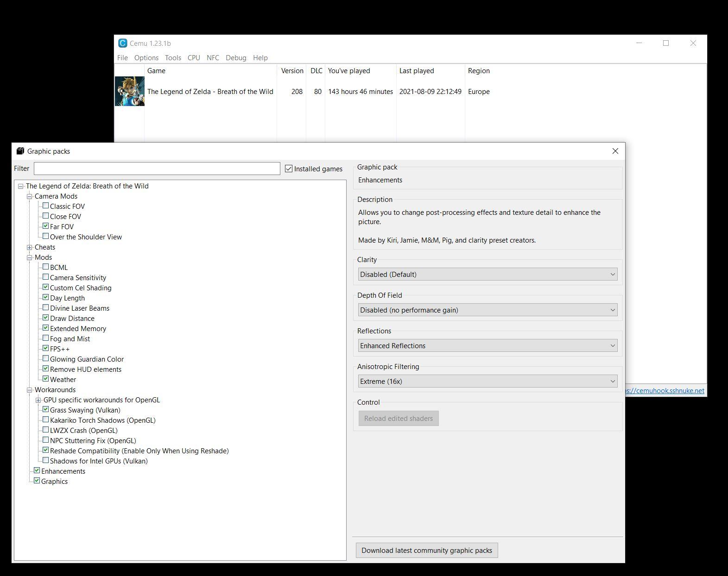Screen dimensions: 728x576
Task: Click Download latest community graphic packs
Action: 427,550
